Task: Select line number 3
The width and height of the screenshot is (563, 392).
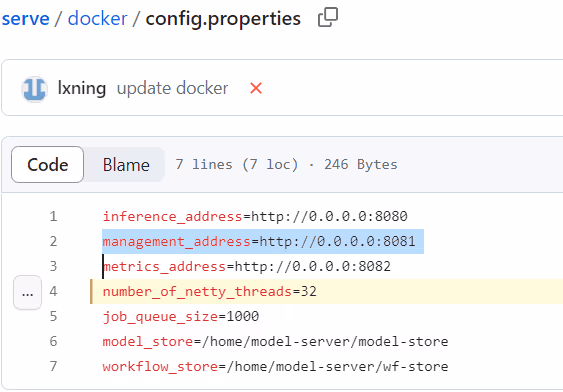Action: pyautogui.click(x=53, y=266)
